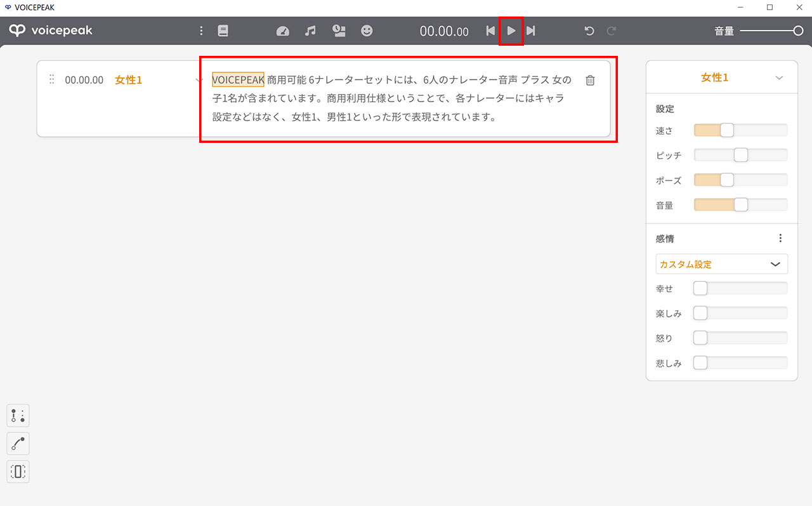
Task: Click the pitch curve editing icon
Action: click(x=18, y=444)
